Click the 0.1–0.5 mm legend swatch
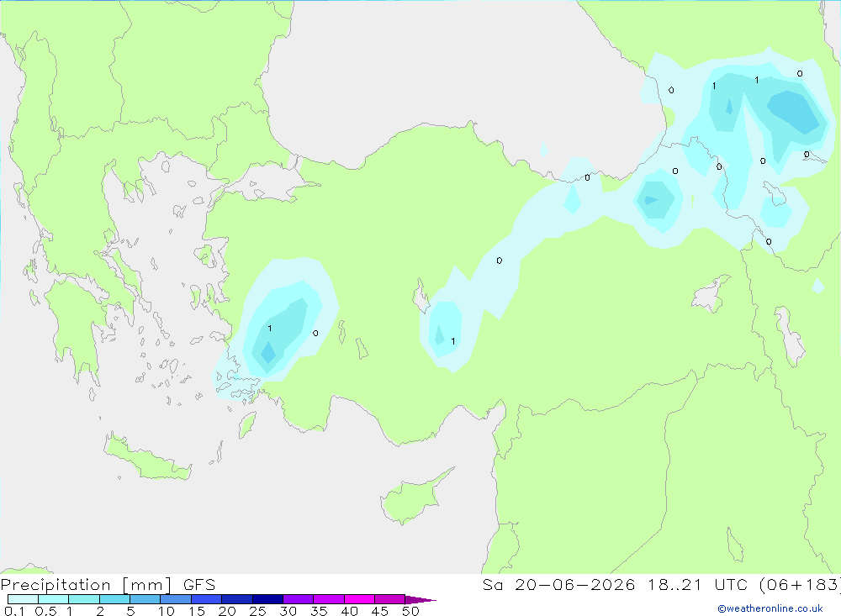841x616 pixels. tap(23, 599)
